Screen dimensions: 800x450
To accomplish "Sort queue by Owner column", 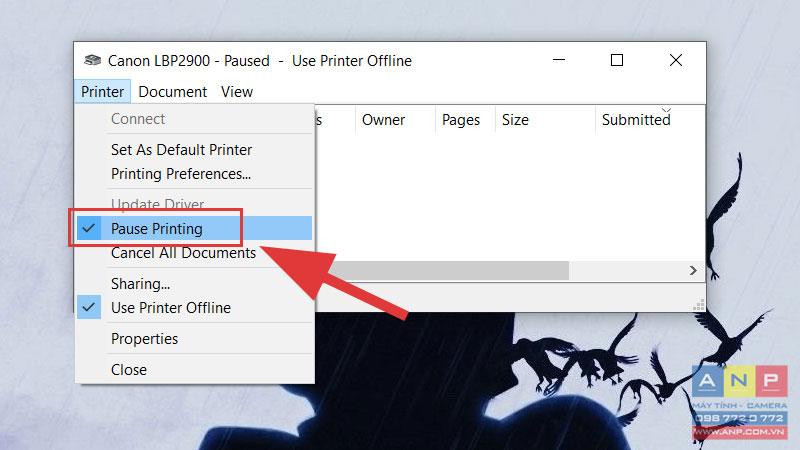I will pyautogui.click(x=395, y=120).
